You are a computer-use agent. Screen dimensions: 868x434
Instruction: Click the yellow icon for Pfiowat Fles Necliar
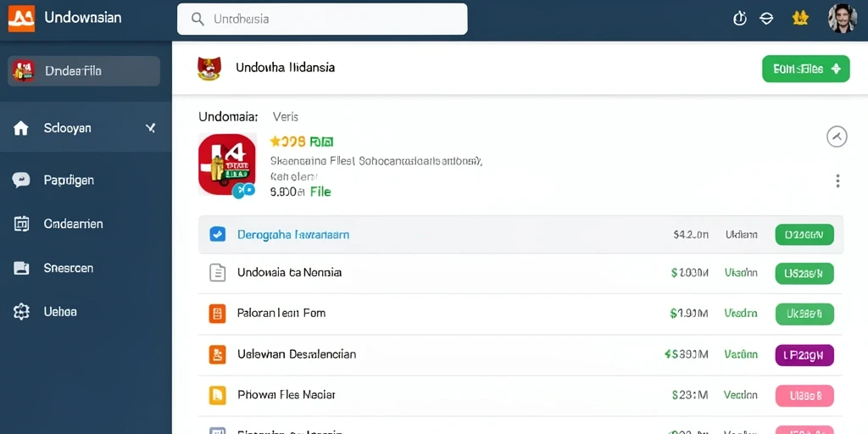(218, 395)
